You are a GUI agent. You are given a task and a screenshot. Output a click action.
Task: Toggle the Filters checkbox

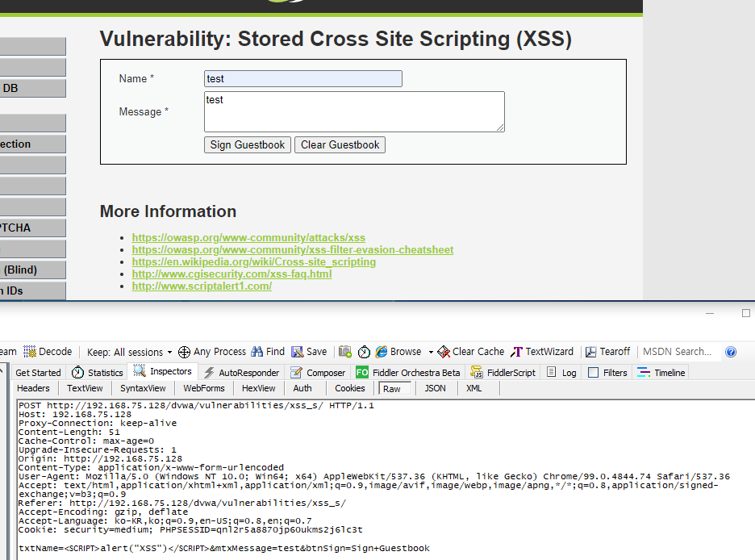tap(593, 373)
